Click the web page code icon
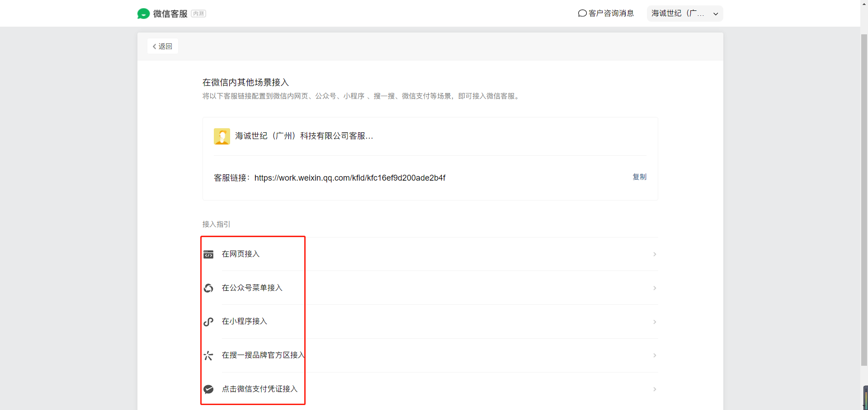 (x=208, y=255)
